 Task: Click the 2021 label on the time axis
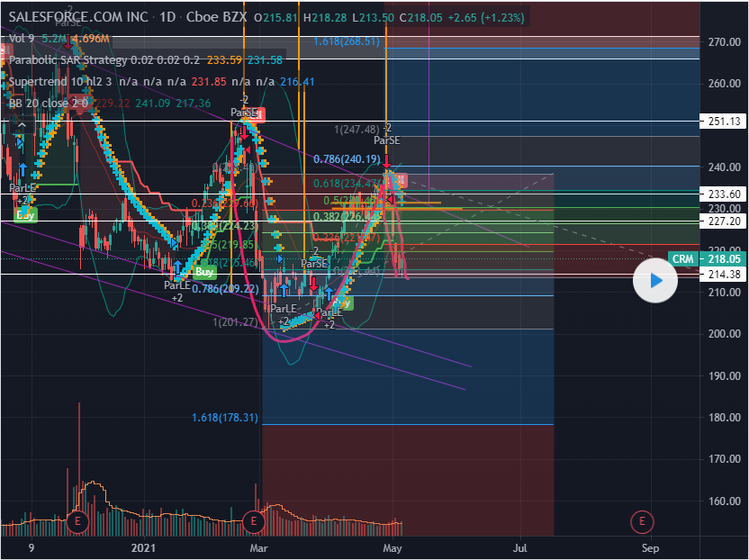coord(143,547)
